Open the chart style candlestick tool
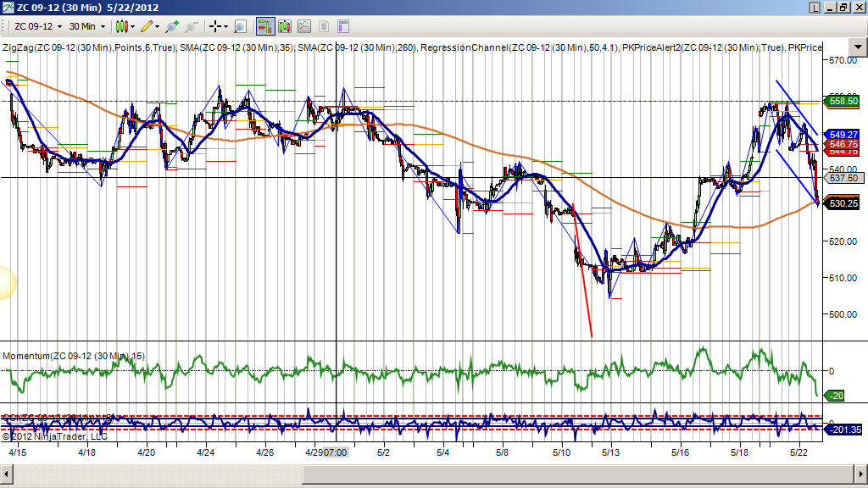Screen dimensions: 868x488 pyautogui.click(x=122, y=26)
